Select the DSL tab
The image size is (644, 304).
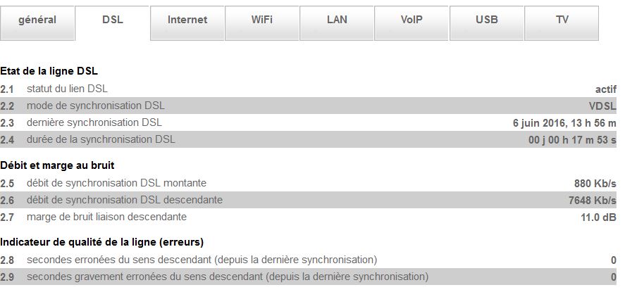(x=113, y=20)
